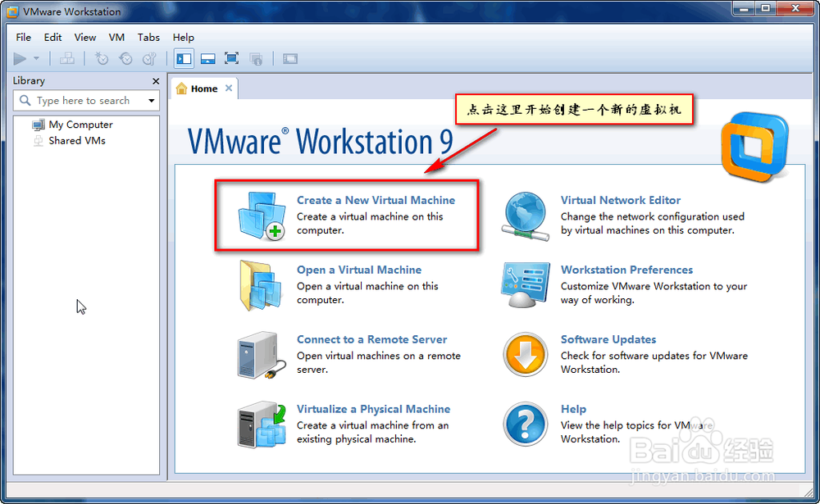Open the Edit menu

tap(52, 37)
